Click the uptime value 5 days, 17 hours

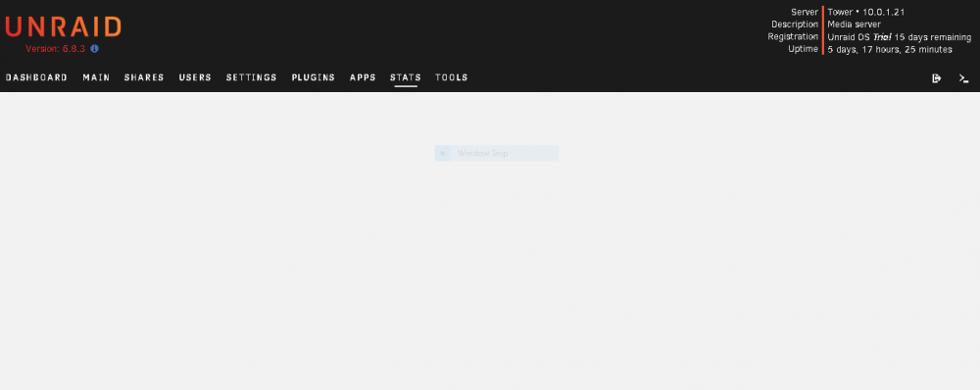[890, 49]
